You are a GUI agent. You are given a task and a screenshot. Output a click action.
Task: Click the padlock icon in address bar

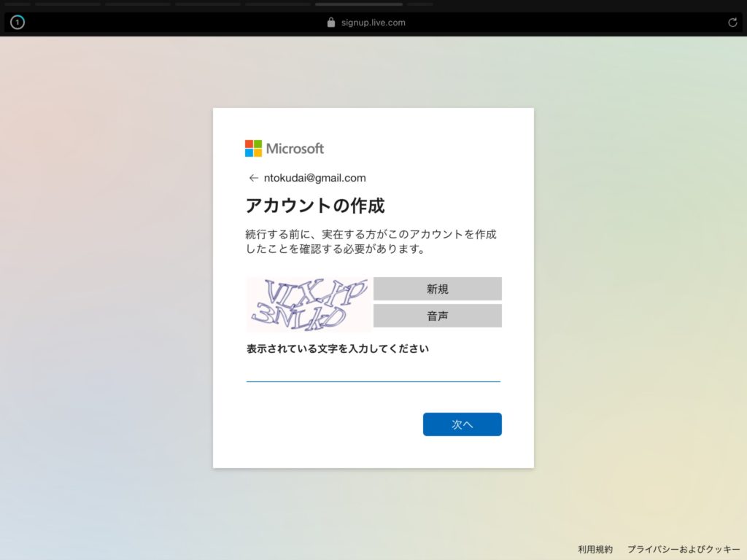point(331,23)
